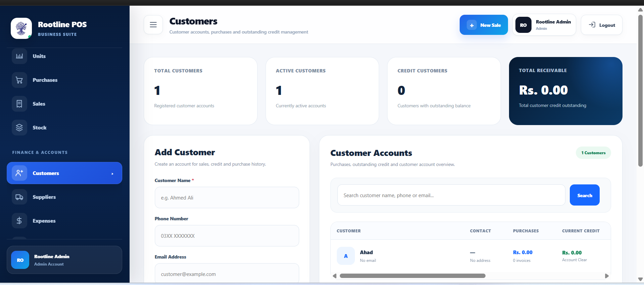Viewport: 644px width, 285px height.
Task: Focus the Customer Name input field
Action: (x=227, y=197)
